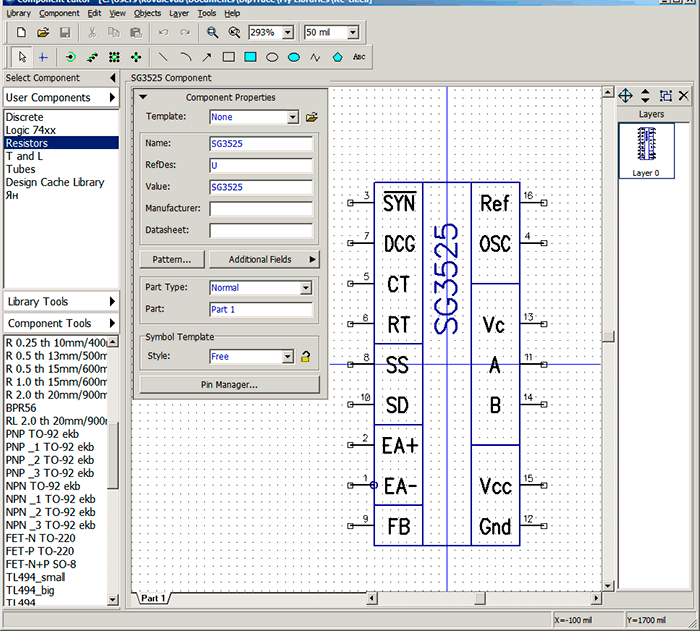This screenshot has width=700, height=631.
Task: Click the New library icon
Action: point(21,33)
